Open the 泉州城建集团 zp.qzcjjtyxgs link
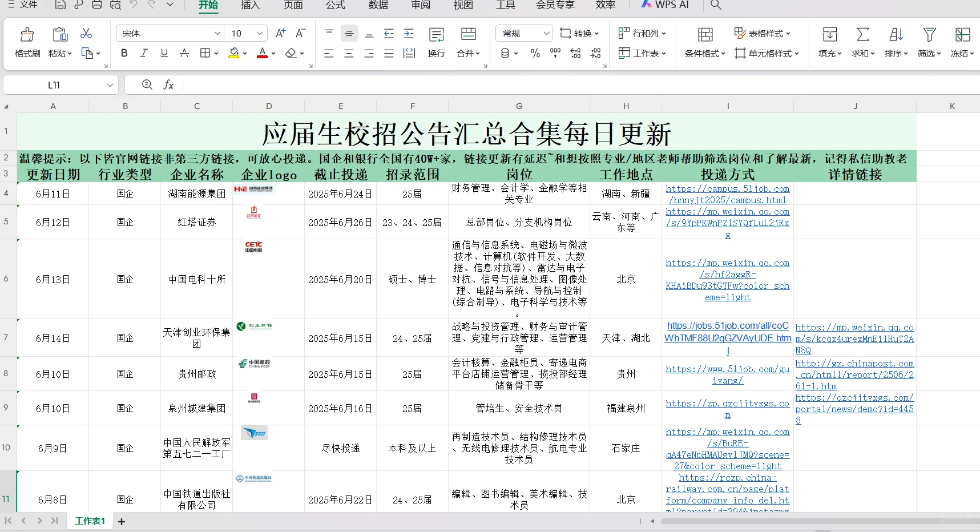This screenshot has width=980, height=532. click(x=728, y=409)
